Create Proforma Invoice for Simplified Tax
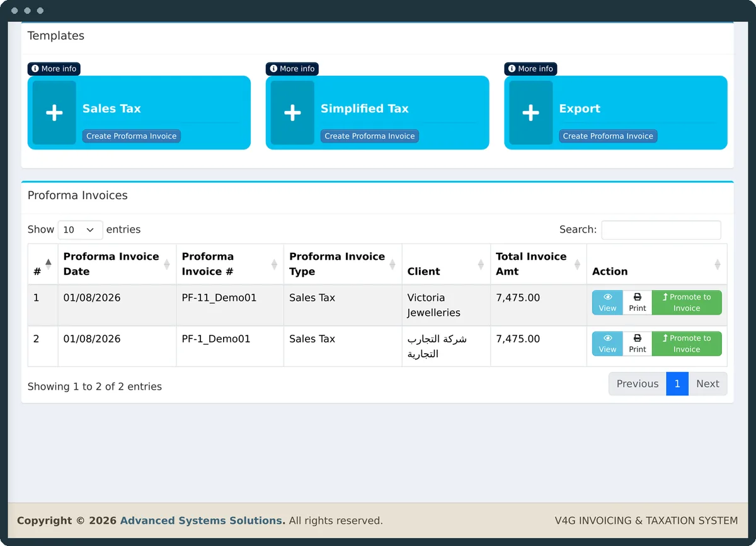Image resolution: width=756 pixels, height=546 pixels. pos(370,136)
